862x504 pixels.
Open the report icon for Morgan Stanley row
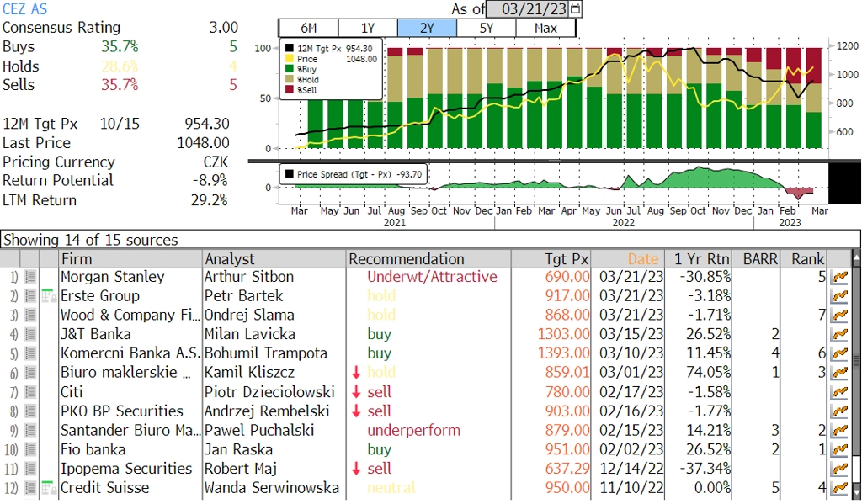click(x=30, y=277)
